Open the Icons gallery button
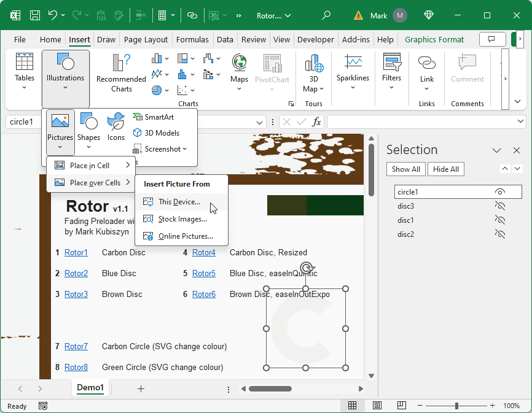532x413 pixels. pyautogui.click(x=116, y=127)
